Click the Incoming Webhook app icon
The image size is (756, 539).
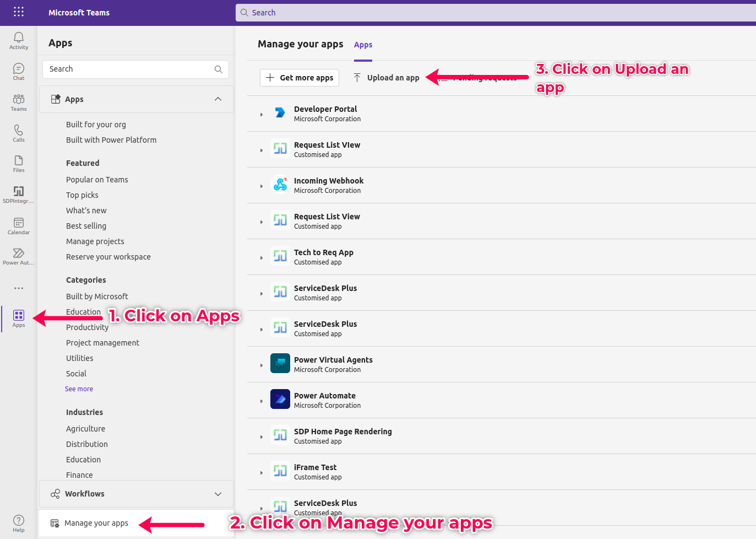(x=280, y=185)
